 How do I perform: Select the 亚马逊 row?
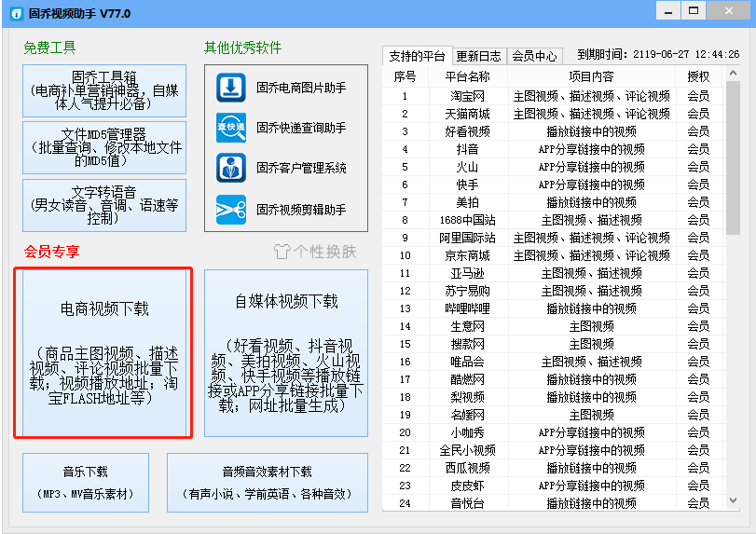[x=554, y=274]
